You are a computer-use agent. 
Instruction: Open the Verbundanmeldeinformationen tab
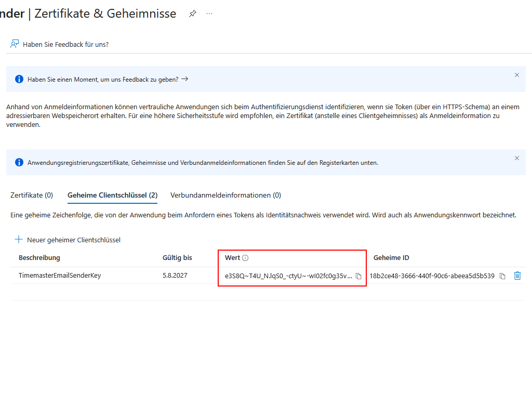click(225, 195)
